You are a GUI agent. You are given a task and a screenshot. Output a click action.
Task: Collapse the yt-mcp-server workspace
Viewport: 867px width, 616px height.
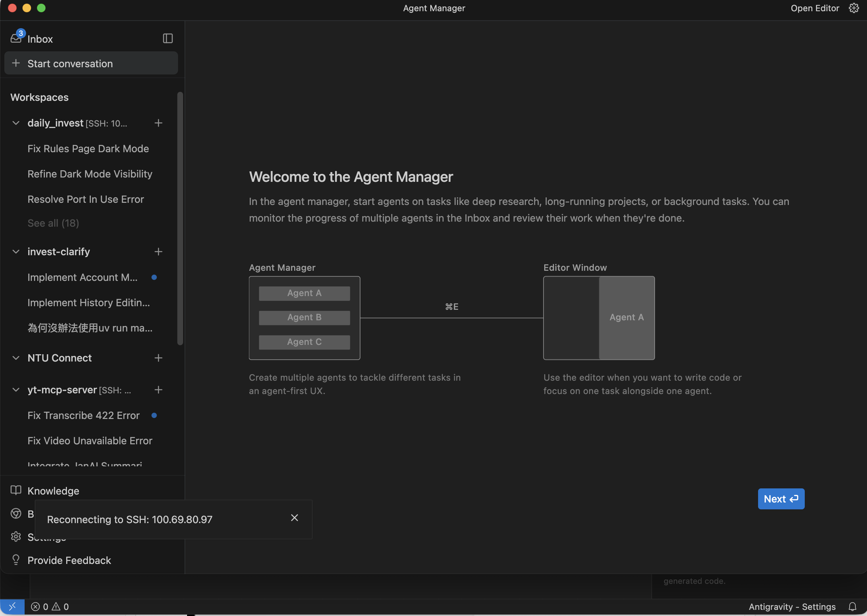(x=16, y=390)
